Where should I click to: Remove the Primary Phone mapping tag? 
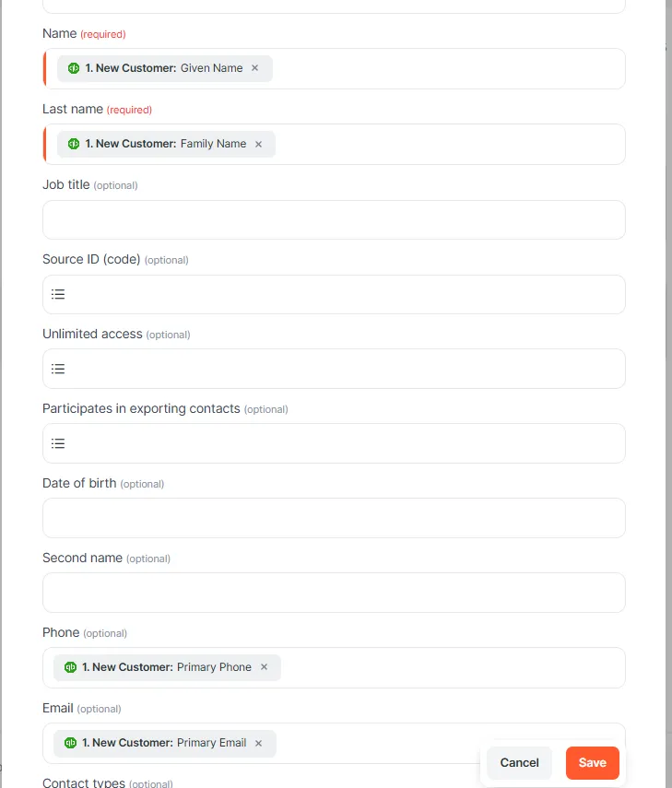[x=264, y=667]
